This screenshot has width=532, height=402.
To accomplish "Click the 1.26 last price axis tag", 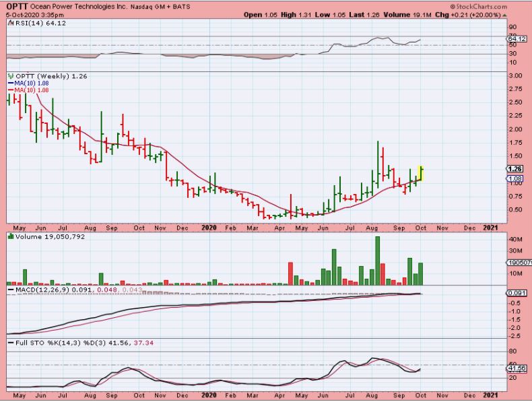I will coord(515,169).
